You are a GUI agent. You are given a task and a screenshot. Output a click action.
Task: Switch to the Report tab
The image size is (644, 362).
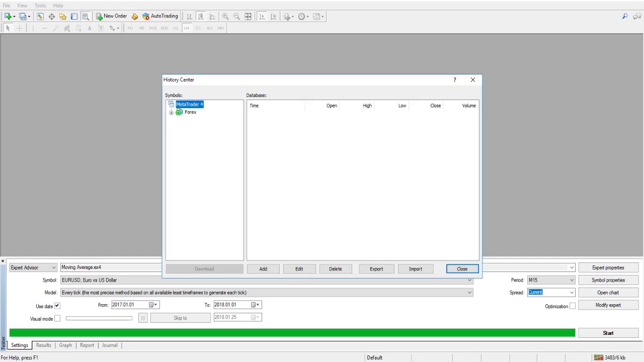pyautogui.click(x=87, y=345)
